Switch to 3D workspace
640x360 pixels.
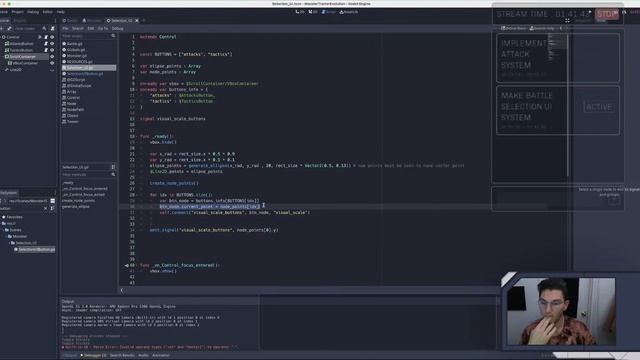pos(313,12)
